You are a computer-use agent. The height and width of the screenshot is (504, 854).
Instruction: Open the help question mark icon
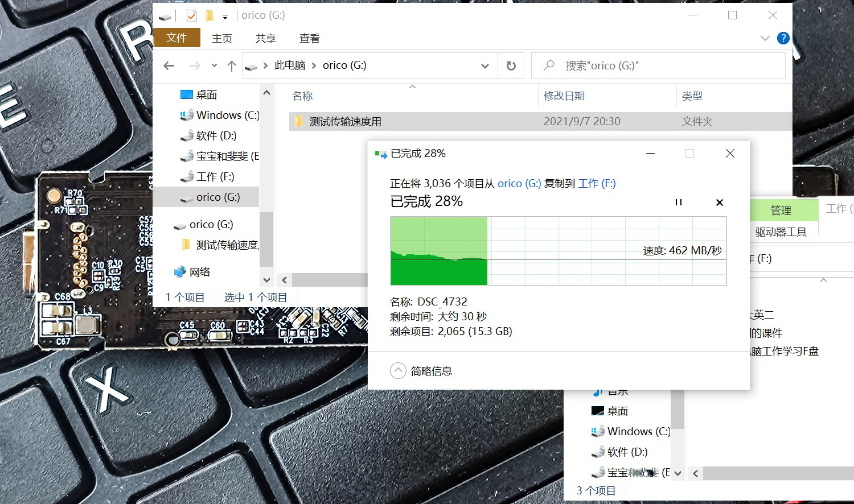coord(783,38)
